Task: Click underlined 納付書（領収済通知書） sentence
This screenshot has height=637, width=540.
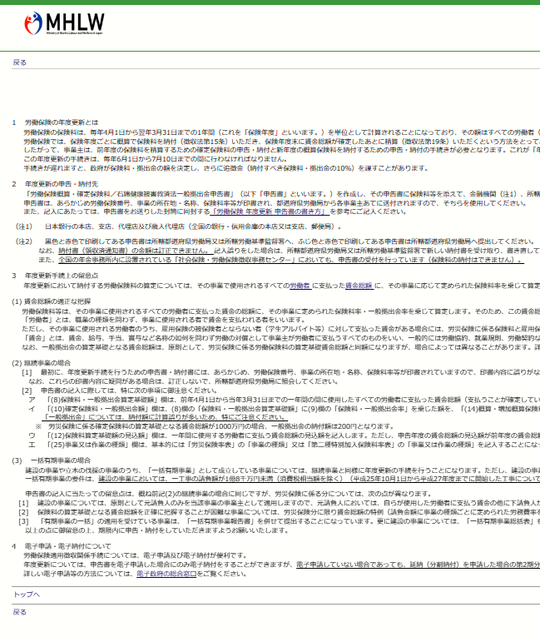Action: coord(134,251)
